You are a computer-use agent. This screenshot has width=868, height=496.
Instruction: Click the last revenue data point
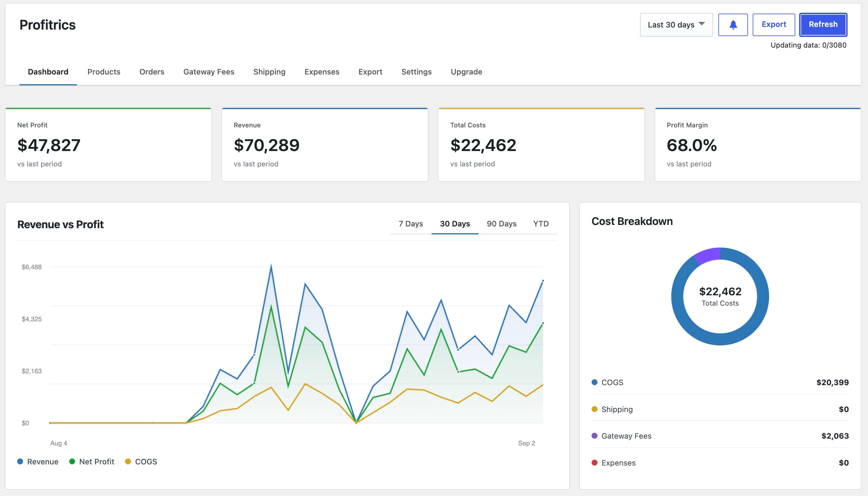pos(543,281)
